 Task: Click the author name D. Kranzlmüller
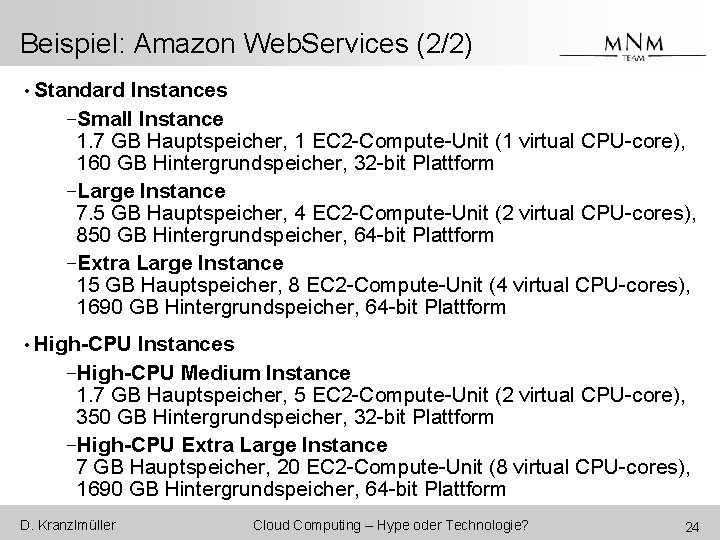click(x=67, y=526)
